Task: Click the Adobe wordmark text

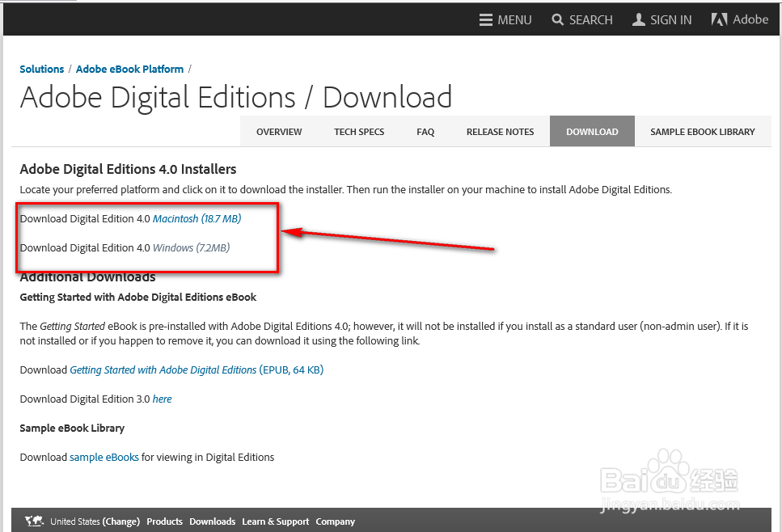Action: 750,19
